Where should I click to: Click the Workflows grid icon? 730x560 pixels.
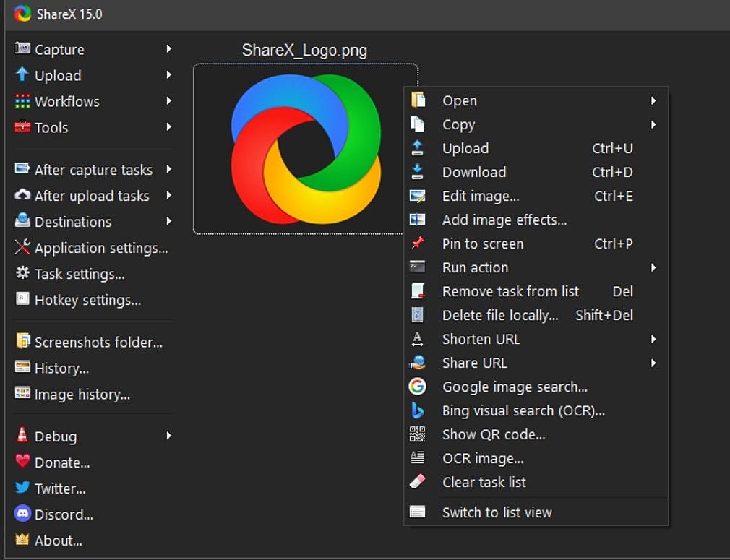[x=22, y=101]
